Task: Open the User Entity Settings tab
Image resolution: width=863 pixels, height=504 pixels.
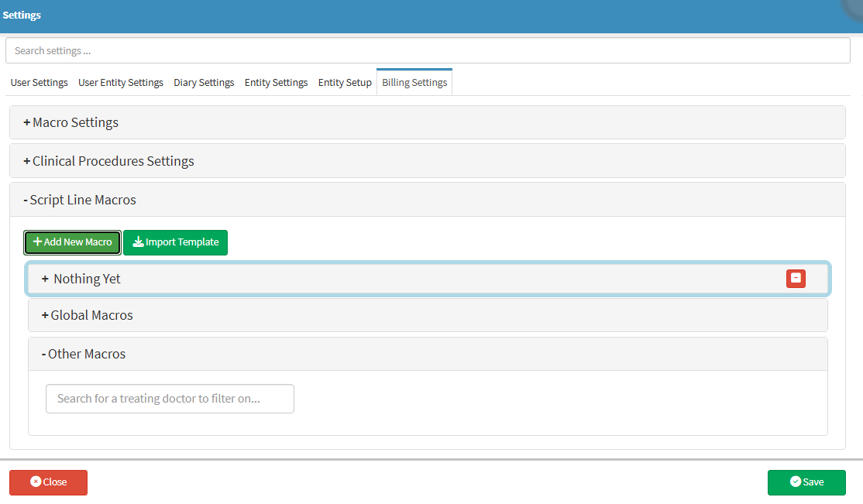Action: (121, 83)
